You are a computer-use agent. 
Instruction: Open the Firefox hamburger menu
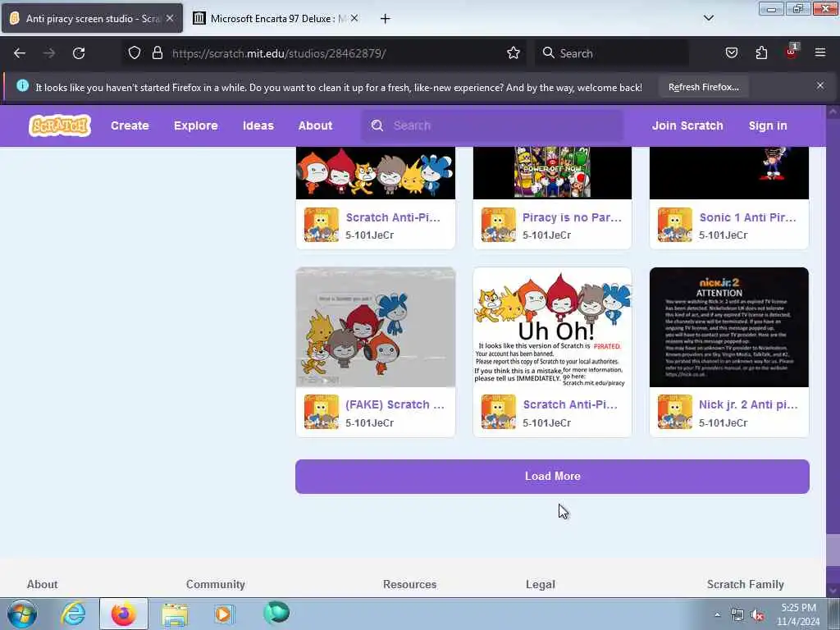[x=820, y=52]
